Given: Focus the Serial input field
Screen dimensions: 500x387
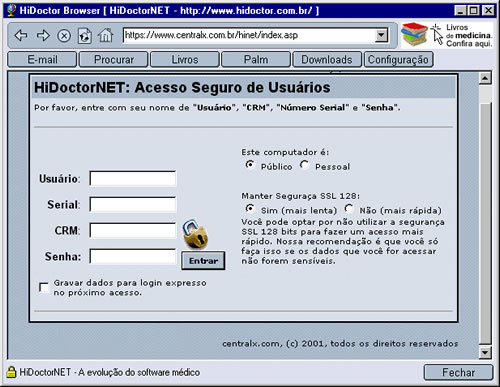Looking at the screenshot, I should (x=133, y=204).
